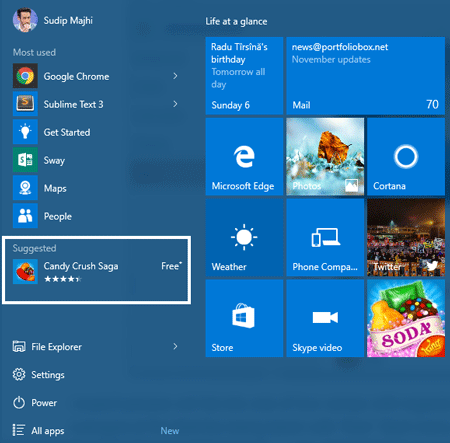Click the Sublime Text 3 label
Viewport: 450px width, 443px height.
(73, 104)
